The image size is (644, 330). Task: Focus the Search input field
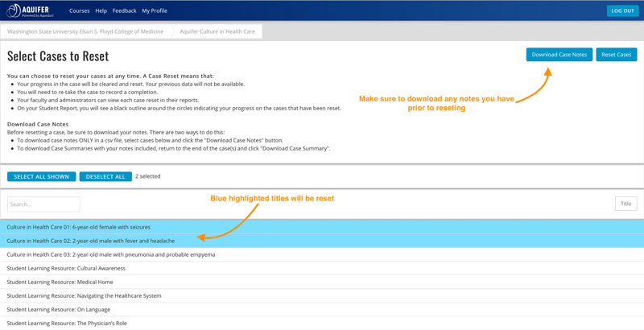click(43, 204)
